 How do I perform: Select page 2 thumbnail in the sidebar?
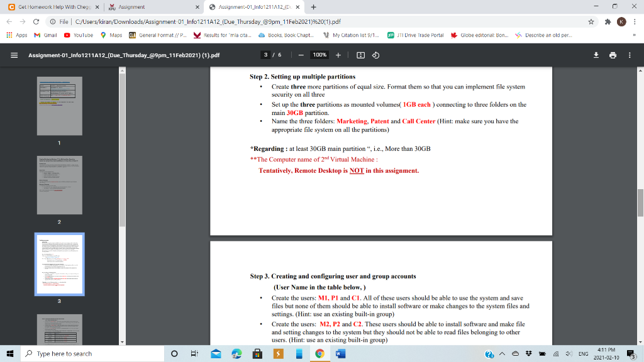click(x=59, y=185)
